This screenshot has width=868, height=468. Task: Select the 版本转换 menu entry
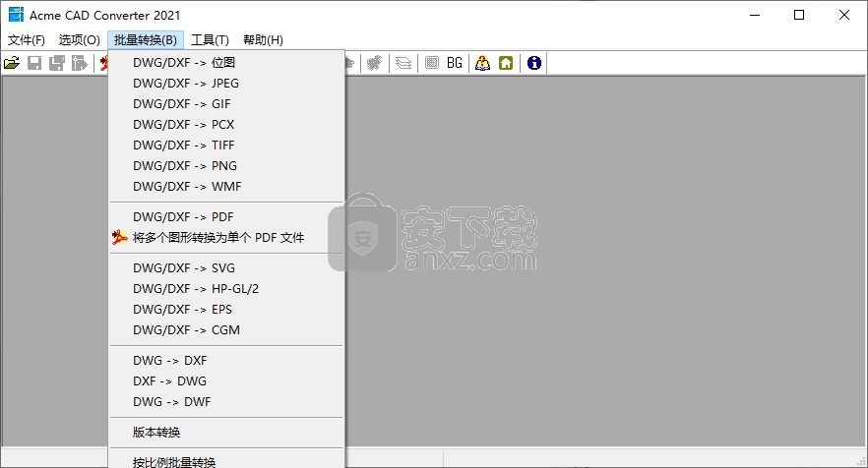pyautogui.click(x=227, y=433)
